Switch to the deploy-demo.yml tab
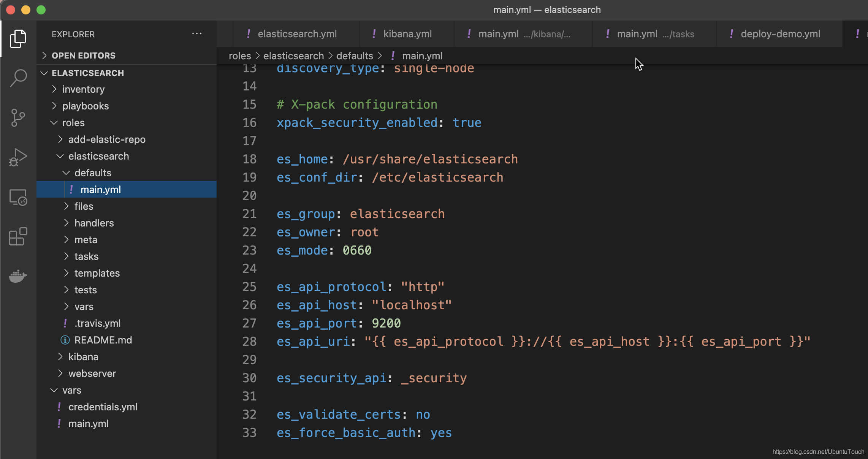This screenshot has width=868, height=459. pos(780,34)
